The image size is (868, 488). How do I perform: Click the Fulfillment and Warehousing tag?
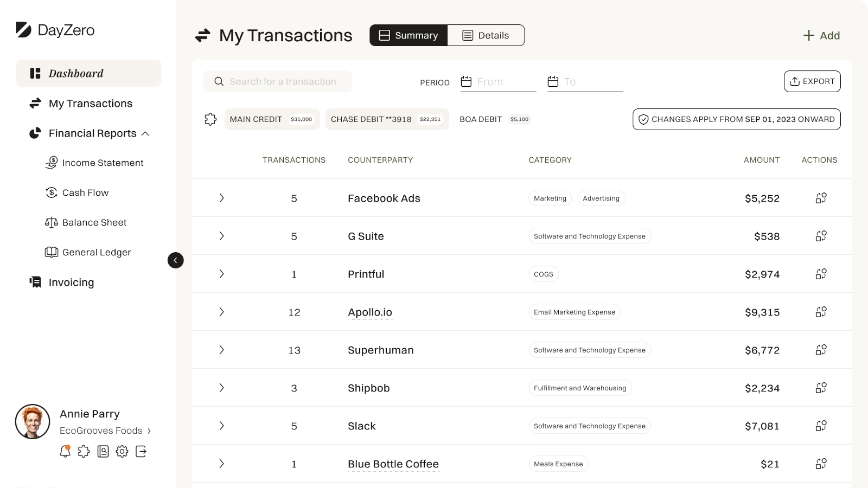pos(580,388)
